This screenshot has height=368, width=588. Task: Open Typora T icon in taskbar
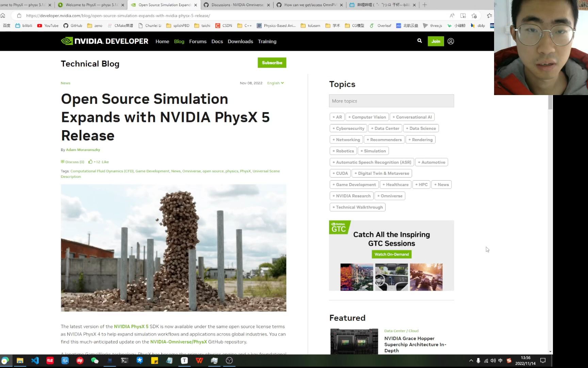[x=184, y=361]
